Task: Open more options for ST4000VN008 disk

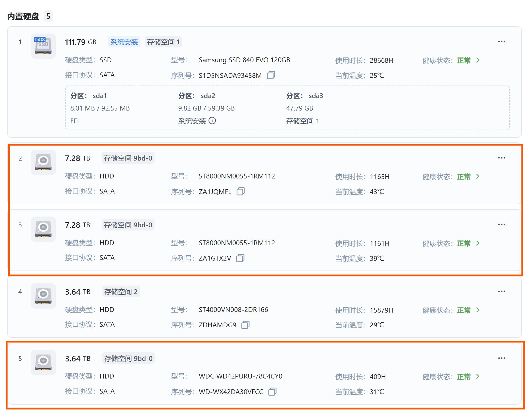Action: coord(501,292)
